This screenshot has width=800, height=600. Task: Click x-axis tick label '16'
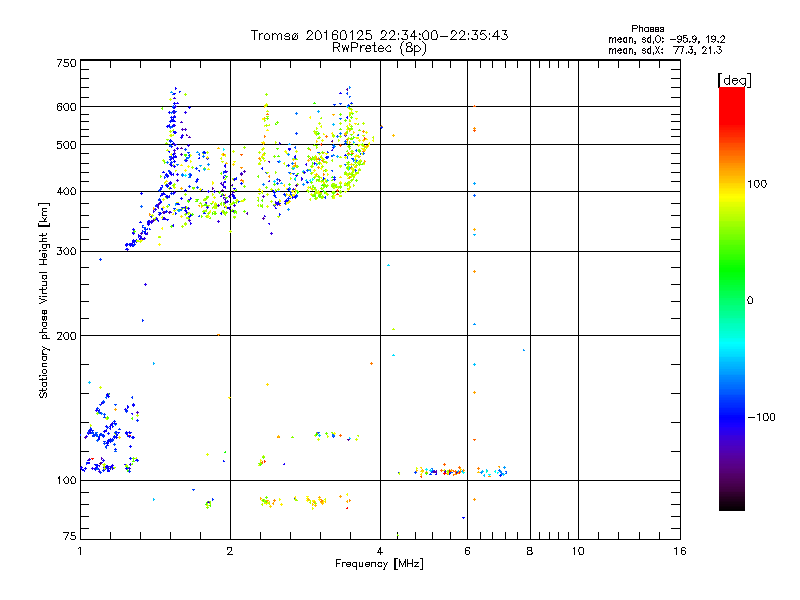(x=680, y=551)
